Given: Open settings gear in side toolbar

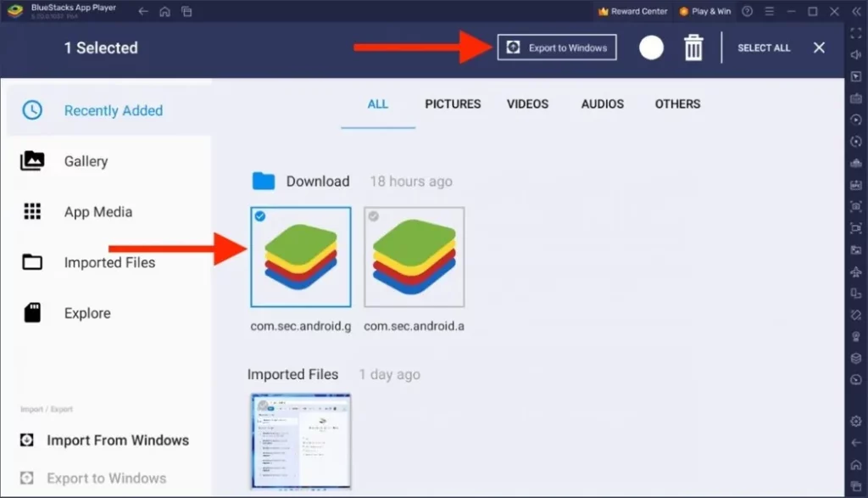Looking at the screenshot, I should (x=856, y=421).
